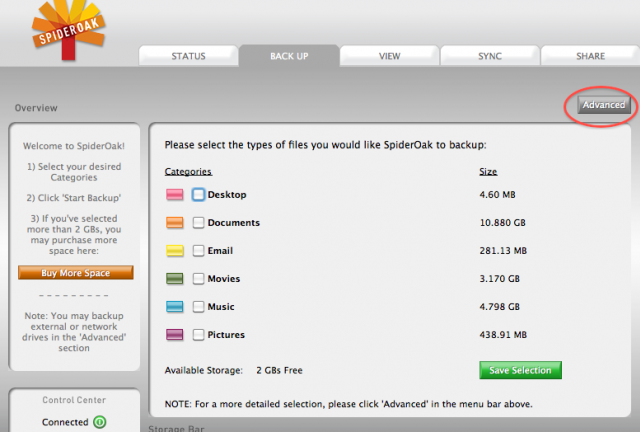
Task: Click the Desktop label
Action: click(x=227, y=194)
